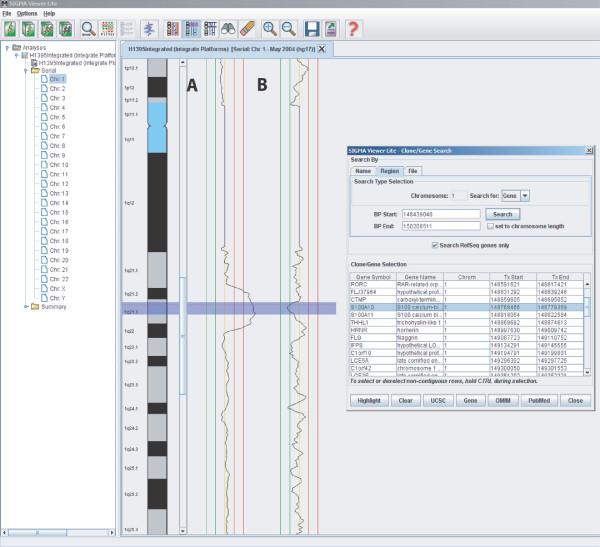Collapse the H1395Integrated tree node

pyautogui.click(x=16, y=56)
